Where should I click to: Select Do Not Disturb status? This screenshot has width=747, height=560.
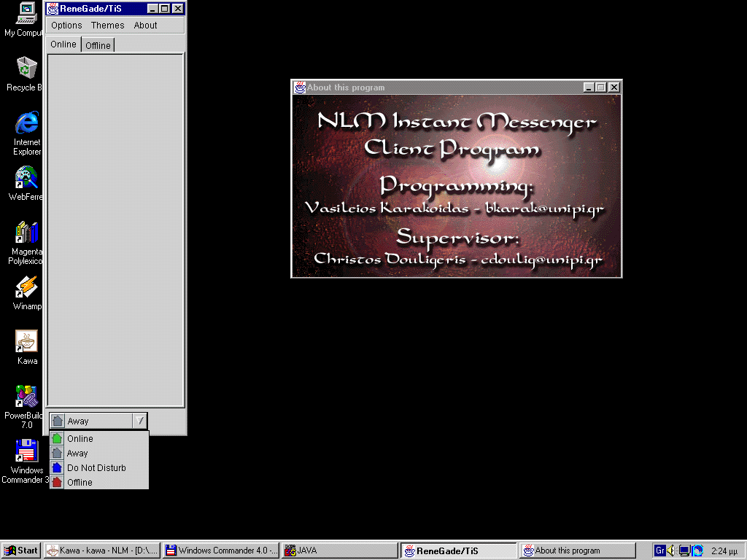(99, 467)
